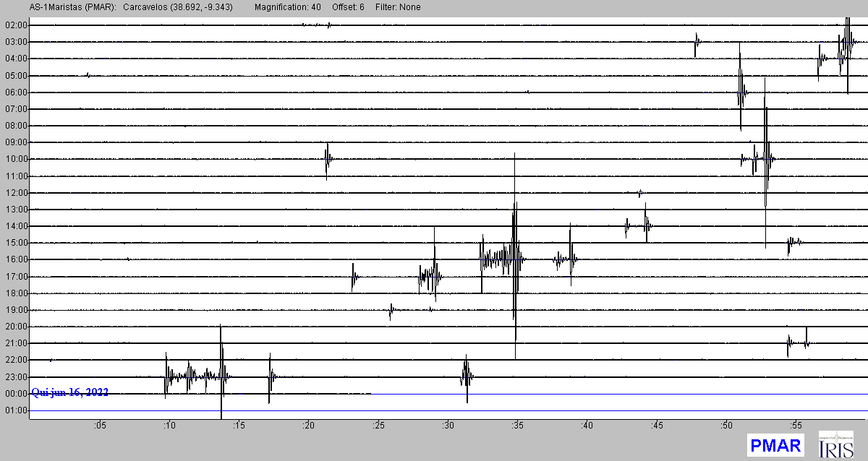Click the :20 minute axis tick label
Viewport: 868px width, 461px height.
click(308, 425)
